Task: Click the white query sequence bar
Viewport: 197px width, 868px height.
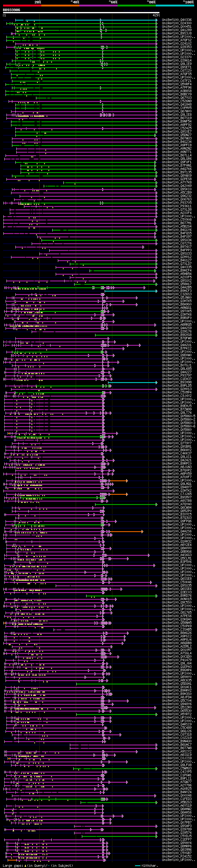Action: [81, 13]
